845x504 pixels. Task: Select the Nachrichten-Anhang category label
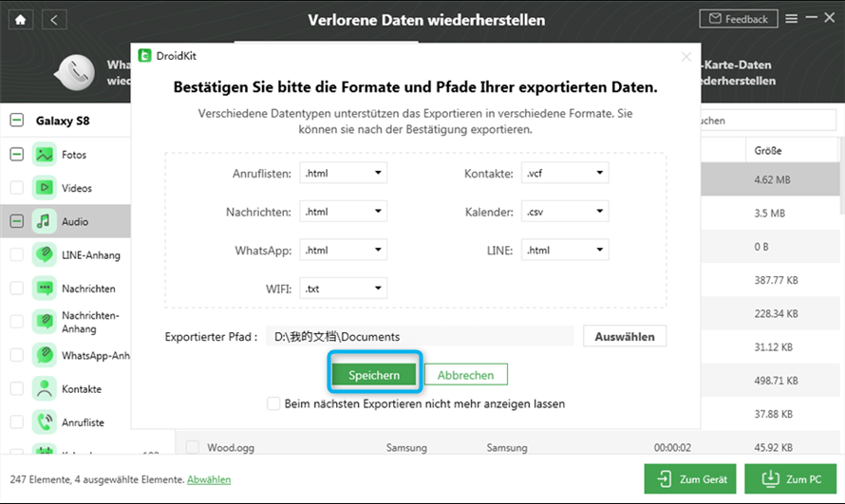coord(90,322)
